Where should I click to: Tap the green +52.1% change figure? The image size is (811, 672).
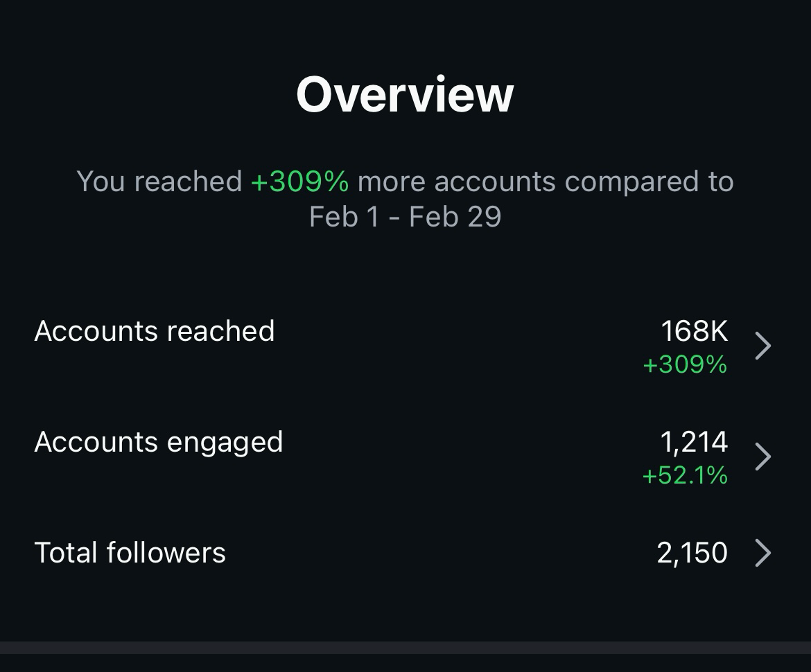click(x=685, y=475)
